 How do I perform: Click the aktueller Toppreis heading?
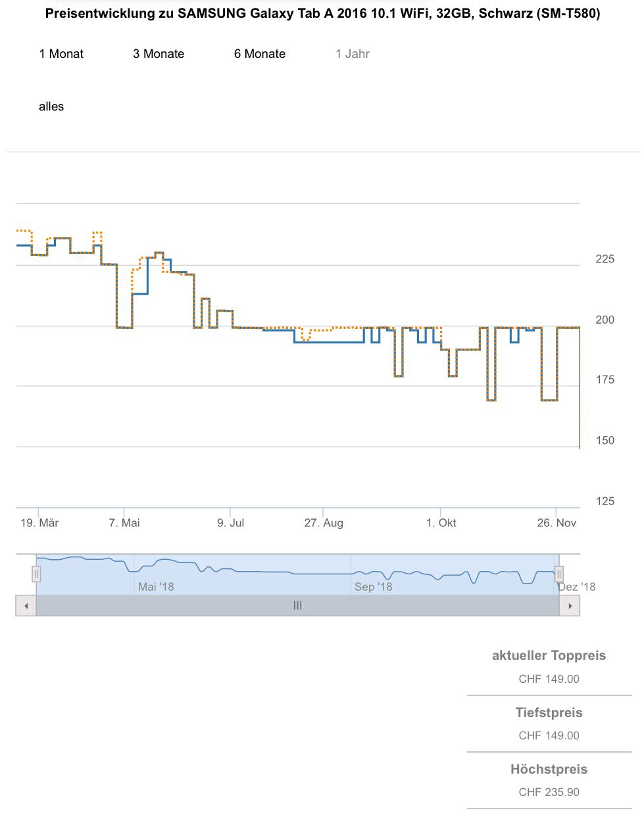coord(549,655)
